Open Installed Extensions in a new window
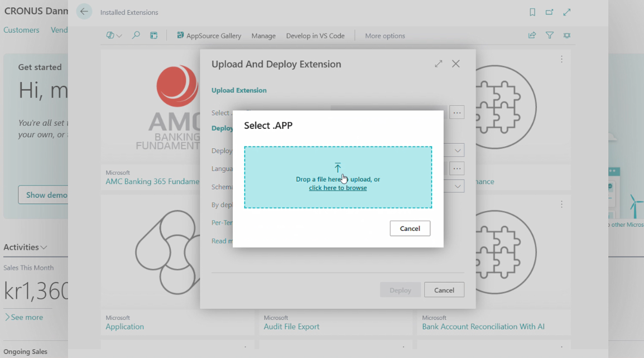644x358 pixels. coord(550,12)
